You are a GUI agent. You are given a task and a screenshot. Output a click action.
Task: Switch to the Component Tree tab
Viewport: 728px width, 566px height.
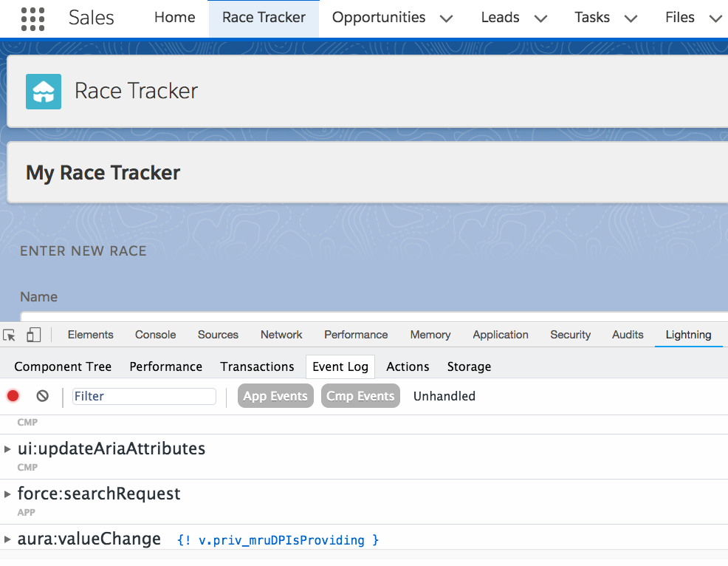coord(63,366)
